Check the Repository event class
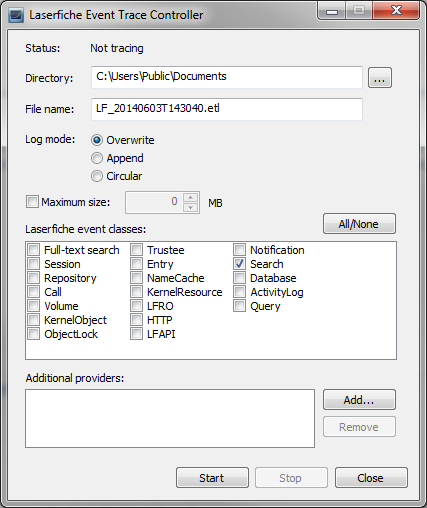 click(x=34, y=277)
